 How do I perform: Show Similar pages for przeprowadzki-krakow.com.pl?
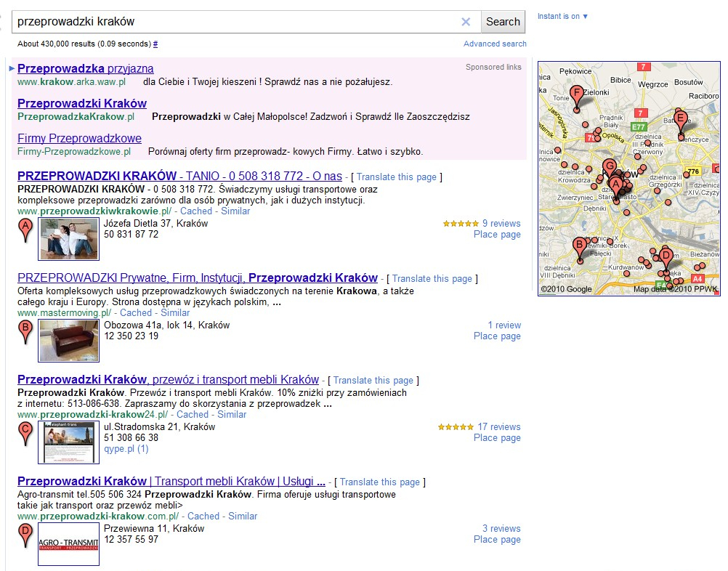pos(243,517)
